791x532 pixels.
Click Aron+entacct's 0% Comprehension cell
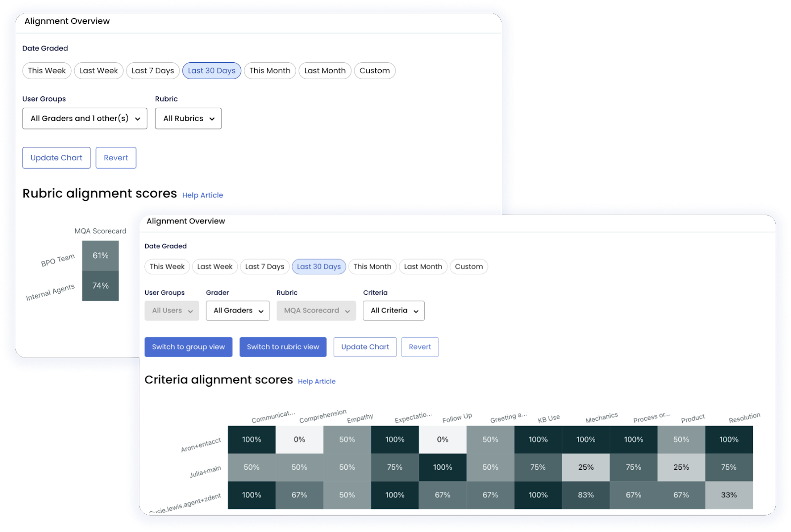tap(299, 439)
